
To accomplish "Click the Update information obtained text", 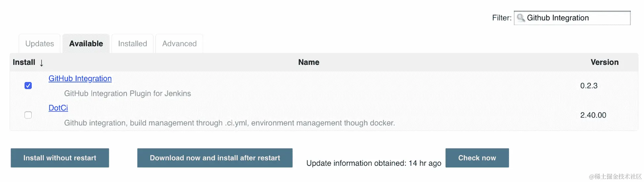I will point(374,163).
